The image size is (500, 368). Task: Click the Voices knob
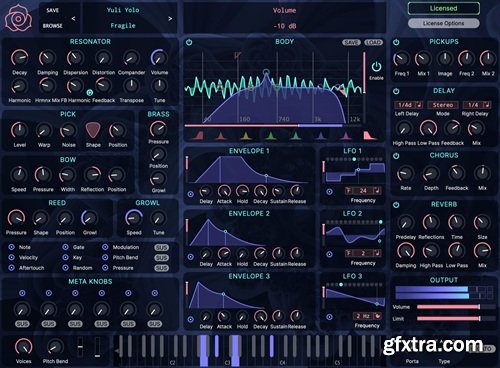[23, 347]
